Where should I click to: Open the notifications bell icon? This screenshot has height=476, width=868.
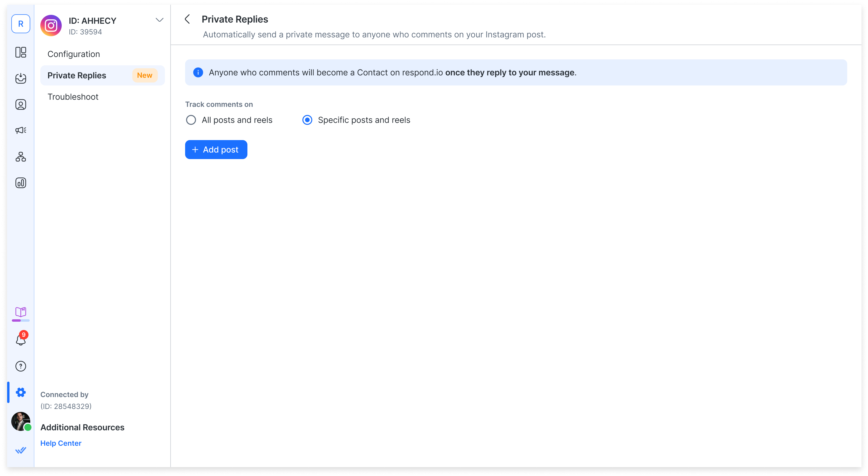[20, 340]
